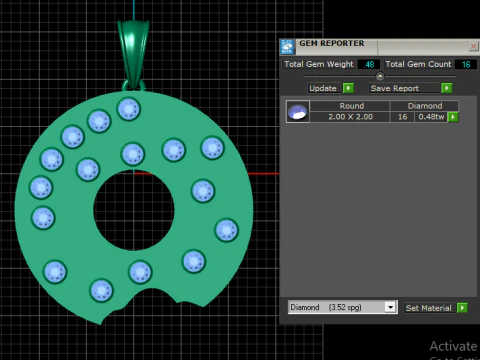Click the Set Material button

pos(429,308)
